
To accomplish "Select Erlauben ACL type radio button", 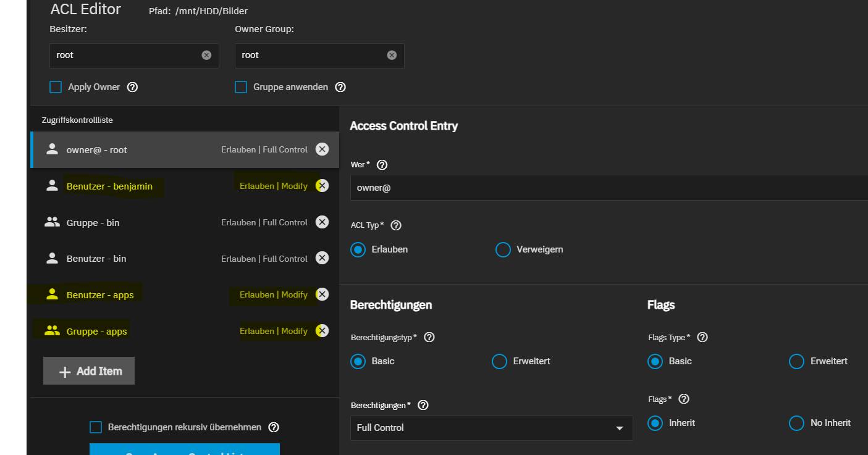I will pyautogui.click(x=358, y=249).
